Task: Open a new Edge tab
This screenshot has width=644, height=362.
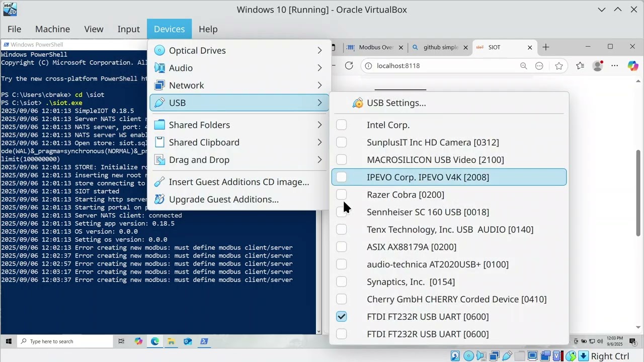Action: [546, 47]
